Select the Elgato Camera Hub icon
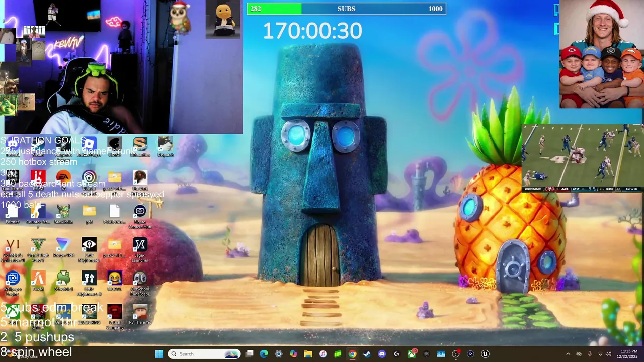 pyautogui.click(x=140, y=216)
